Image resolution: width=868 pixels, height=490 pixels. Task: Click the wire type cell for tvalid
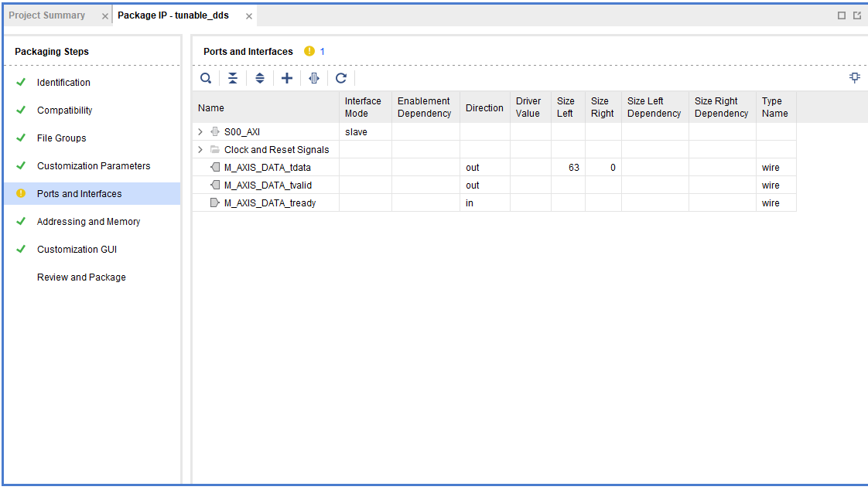[x=776, y=185]
